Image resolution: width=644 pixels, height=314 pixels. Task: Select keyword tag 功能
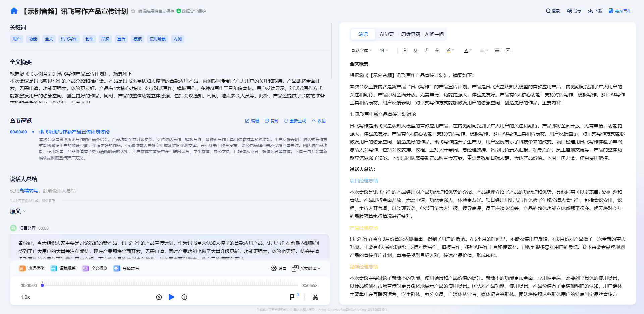click(33, 39)
